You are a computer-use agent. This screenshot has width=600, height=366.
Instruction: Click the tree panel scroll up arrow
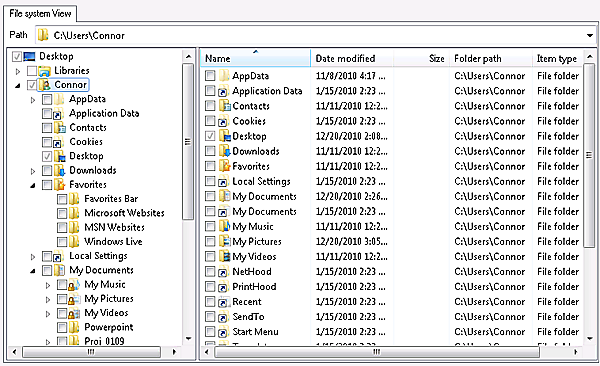188,56
